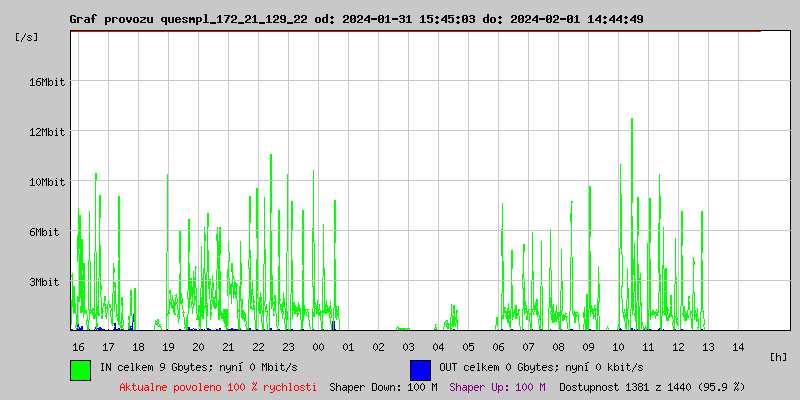Click the 'Shaper Down: 100 M' label
Viewport: 800px width, 400px height.
(x=383, y=386)
